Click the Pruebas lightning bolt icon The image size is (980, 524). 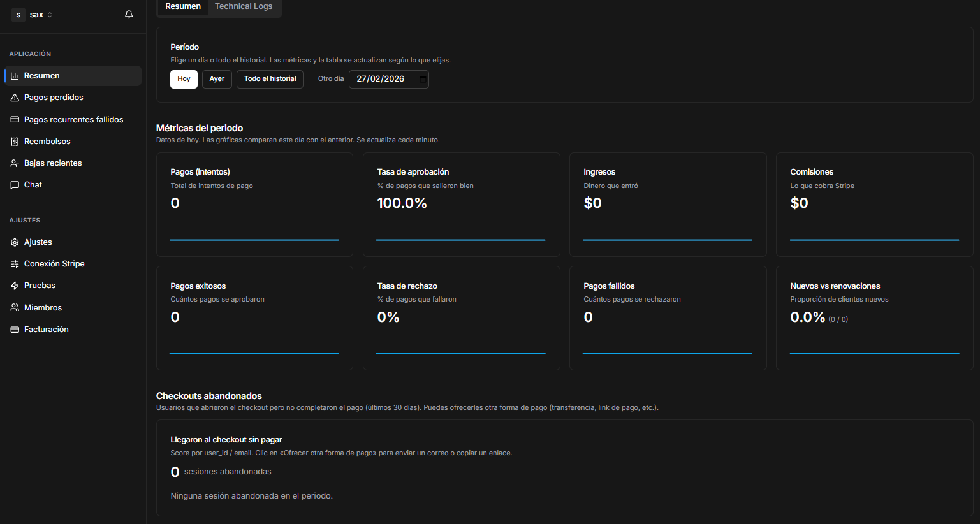click(x=13, y=285)
